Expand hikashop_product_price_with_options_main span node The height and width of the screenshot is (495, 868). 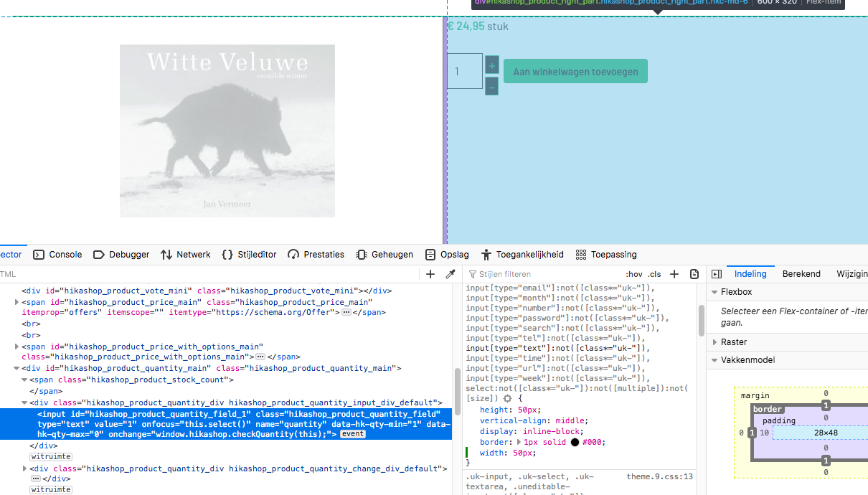point(17,346)
